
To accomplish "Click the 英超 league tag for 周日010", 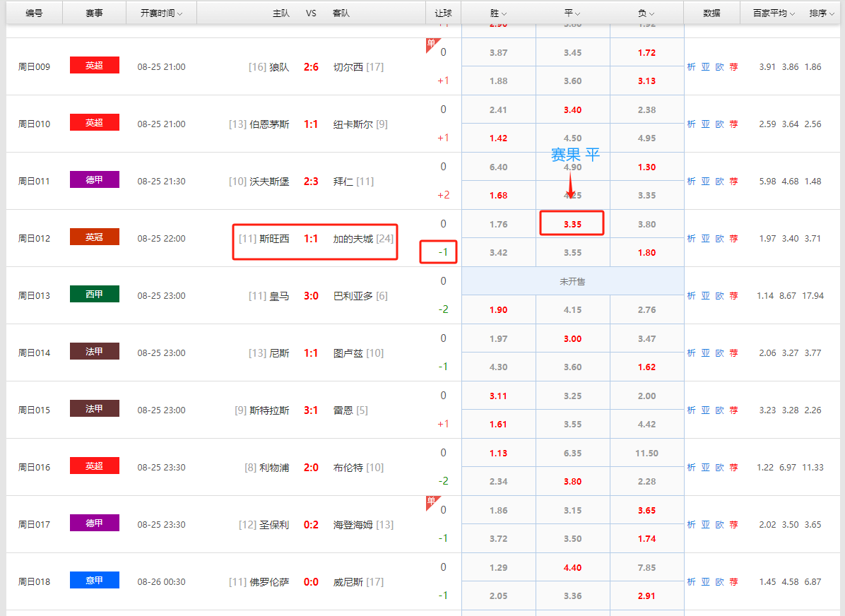I will pos(94,122).
